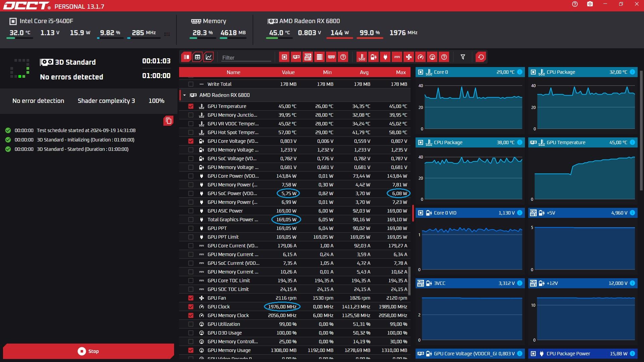Open info for GPU Temperature graph
The height and width of the screenshot is (362, 644).
click(x=632, y=142)
